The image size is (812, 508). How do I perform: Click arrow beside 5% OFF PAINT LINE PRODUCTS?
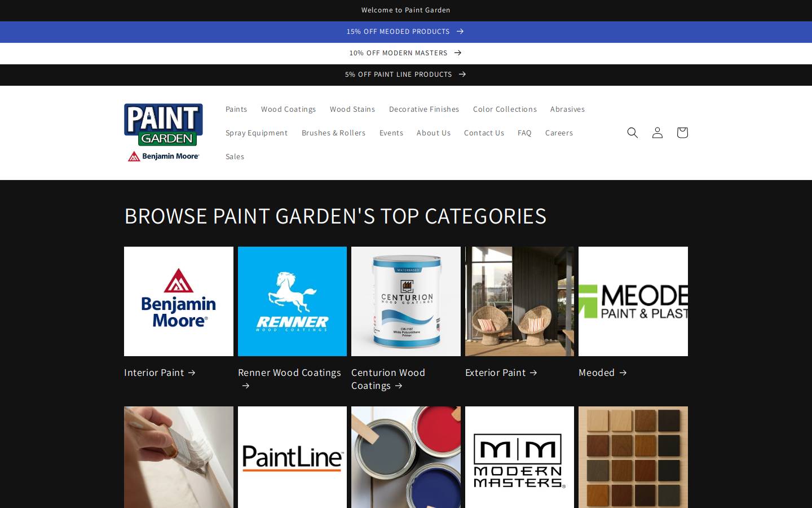(x=462, y=75)
